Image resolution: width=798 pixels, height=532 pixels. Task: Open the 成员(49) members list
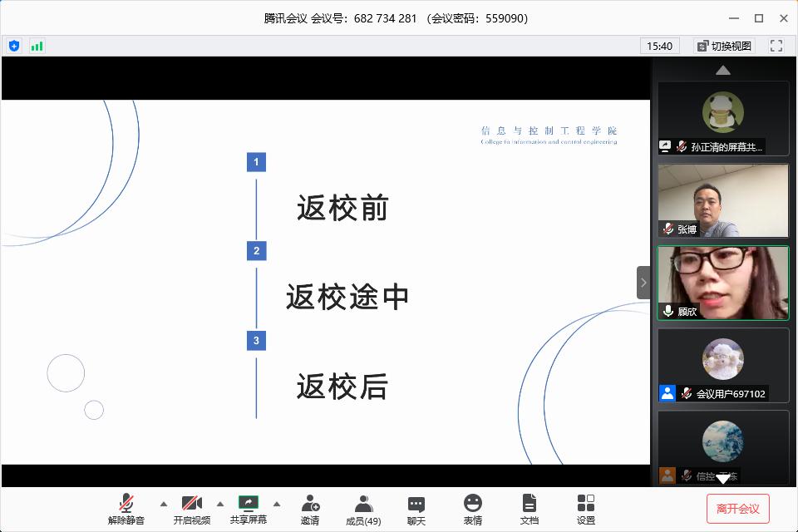pos(363,509)
